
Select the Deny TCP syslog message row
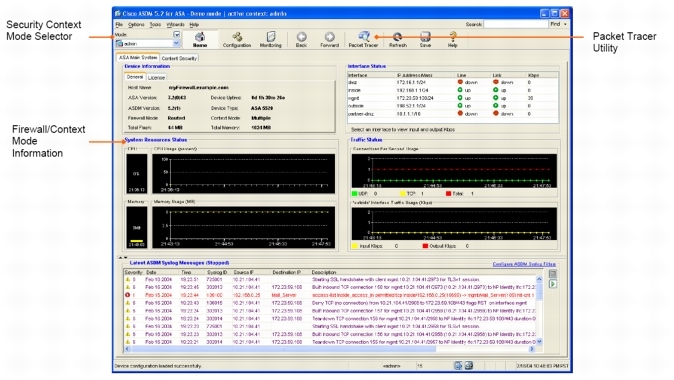point(330,303)
